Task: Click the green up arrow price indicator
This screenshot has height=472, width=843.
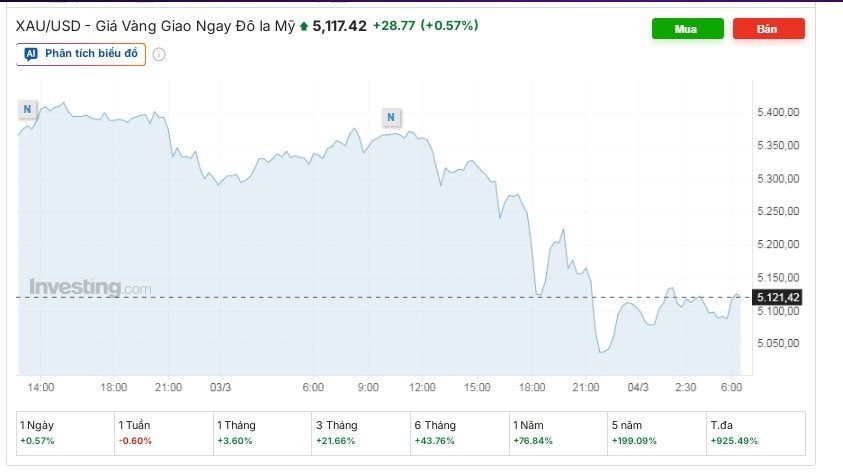Action: point(304,26)
